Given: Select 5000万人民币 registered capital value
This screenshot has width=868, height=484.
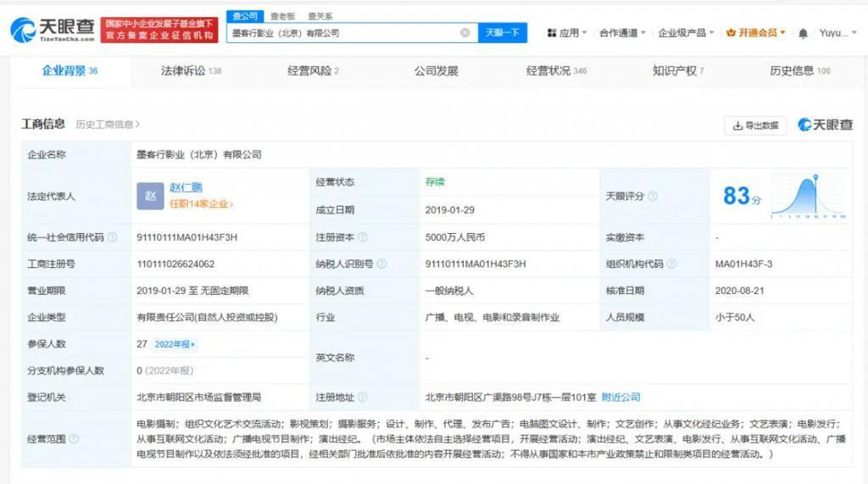Looking at the screenshot, I should 455,237.
